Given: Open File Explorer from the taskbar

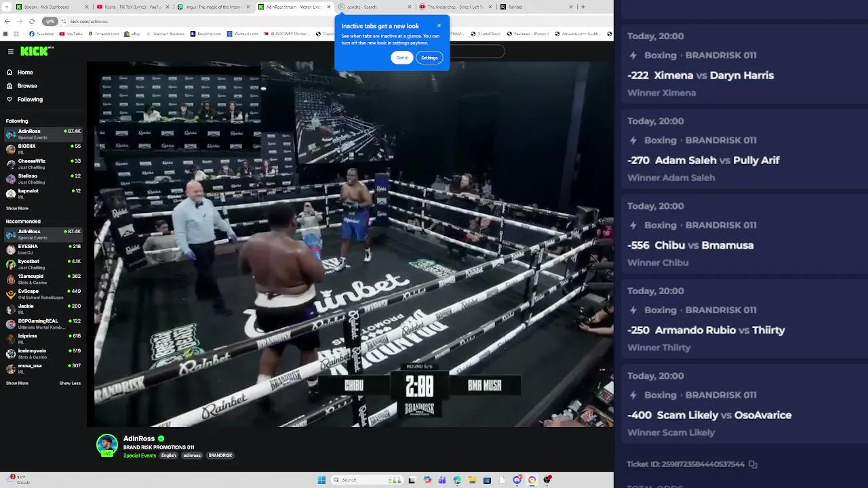Looking at the screenshot, I should point(472,480).
